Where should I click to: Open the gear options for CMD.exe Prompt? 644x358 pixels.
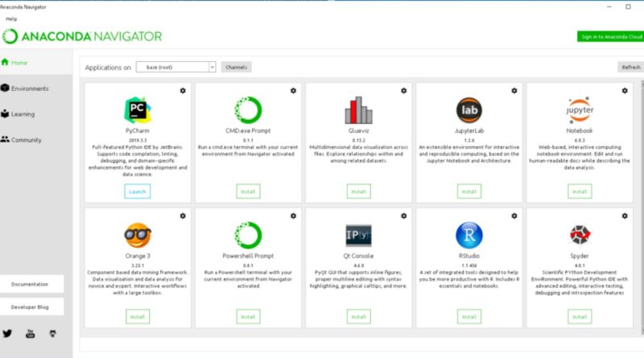pyautogui.click(x=293, y=91)
